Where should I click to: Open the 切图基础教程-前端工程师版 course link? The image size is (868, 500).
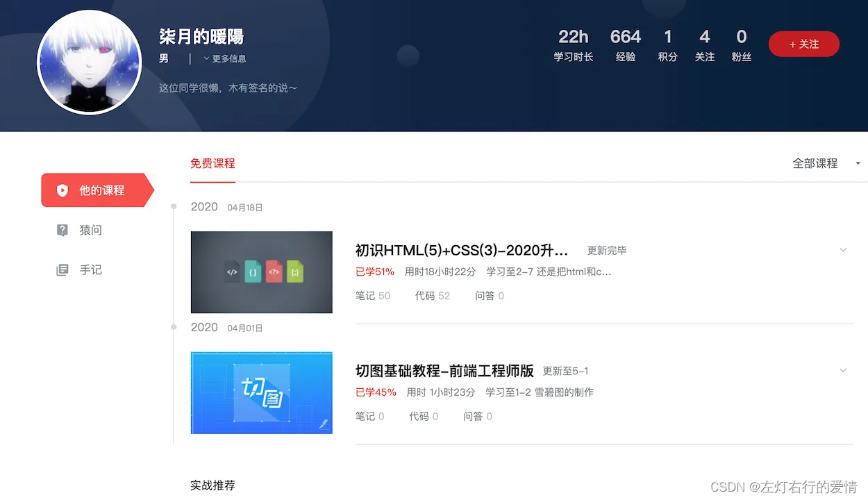[444, 371]
